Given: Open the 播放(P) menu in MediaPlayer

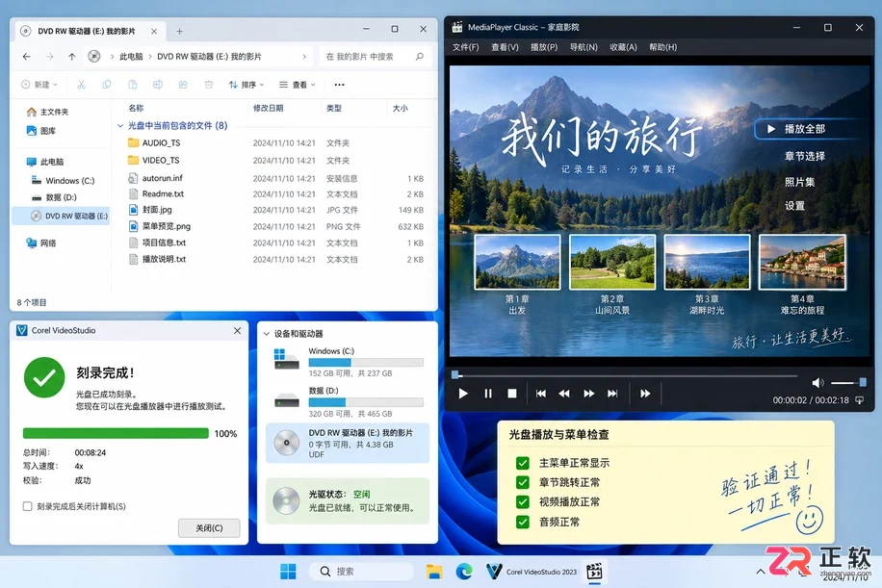Looking at the screenshot, I should (544, 47).
